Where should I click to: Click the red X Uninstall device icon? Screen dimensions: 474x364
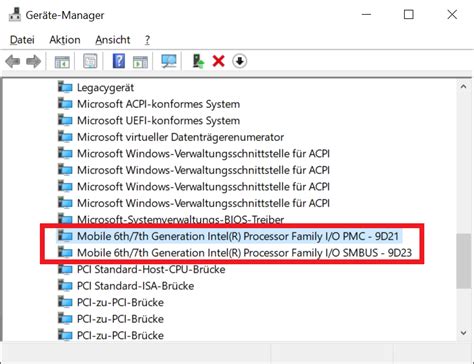coord(219,61)
